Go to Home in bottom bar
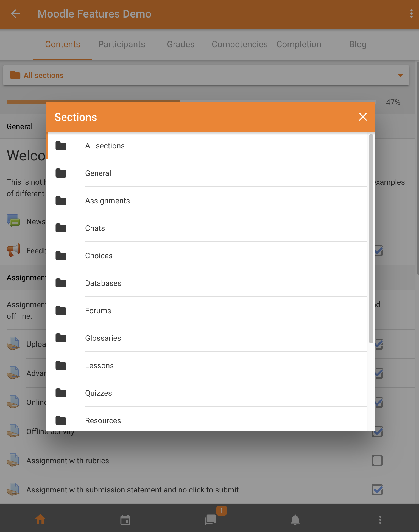This screenshot has height=532, width=419. 40,519
